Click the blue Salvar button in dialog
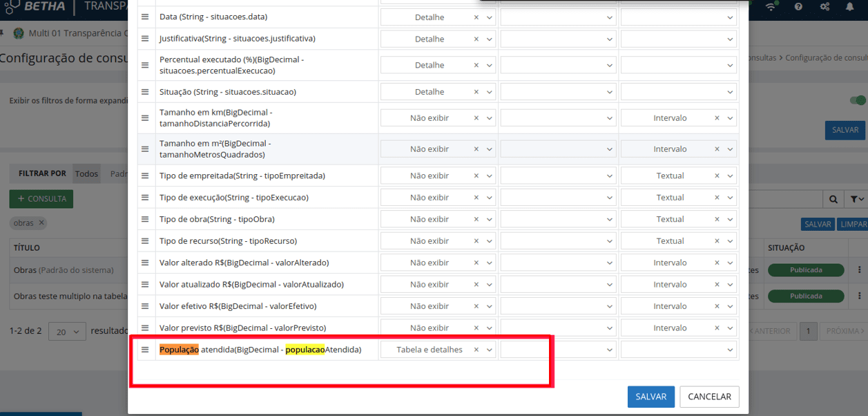 click(x=650, y=397)
